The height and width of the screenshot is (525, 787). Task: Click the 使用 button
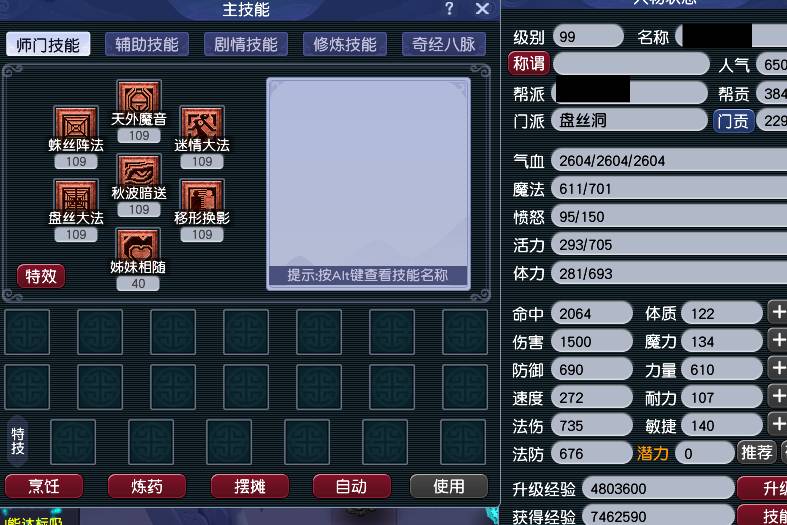[449, 486]
